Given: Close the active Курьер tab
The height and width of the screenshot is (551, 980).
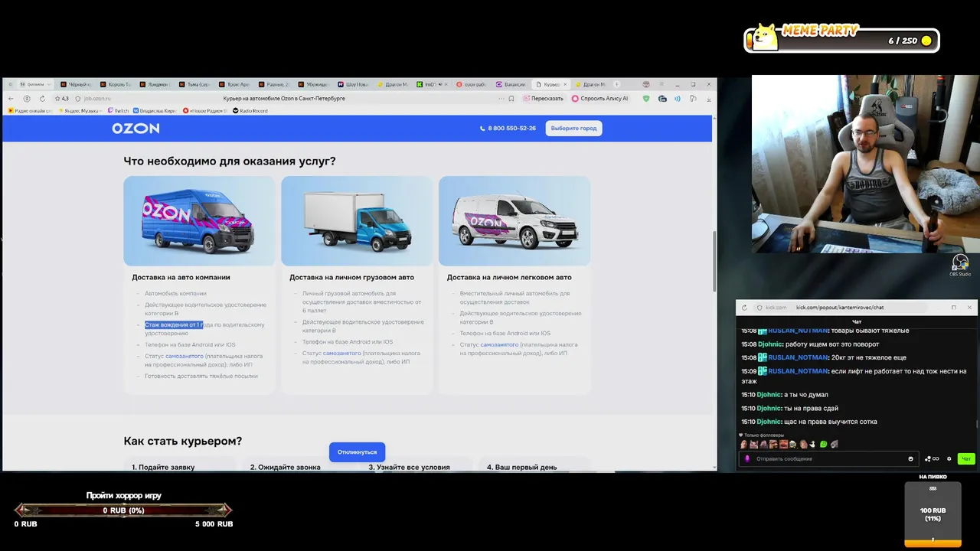Looking at the screenshot, I should 564,84.
